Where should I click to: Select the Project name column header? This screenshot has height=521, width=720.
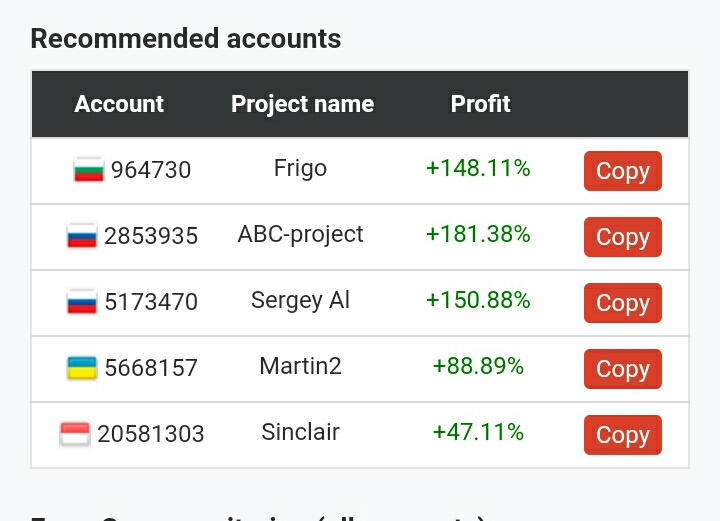[x=303, y=104]
